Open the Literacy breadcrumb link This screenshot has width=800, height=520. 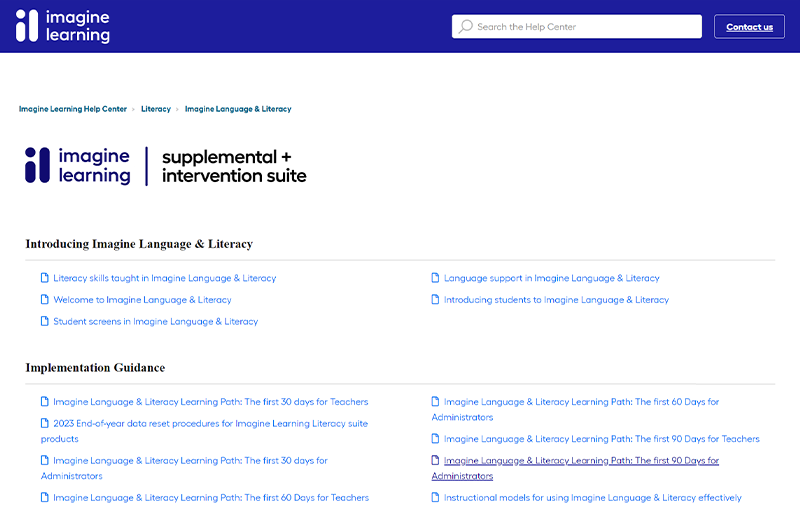(156, 109)
